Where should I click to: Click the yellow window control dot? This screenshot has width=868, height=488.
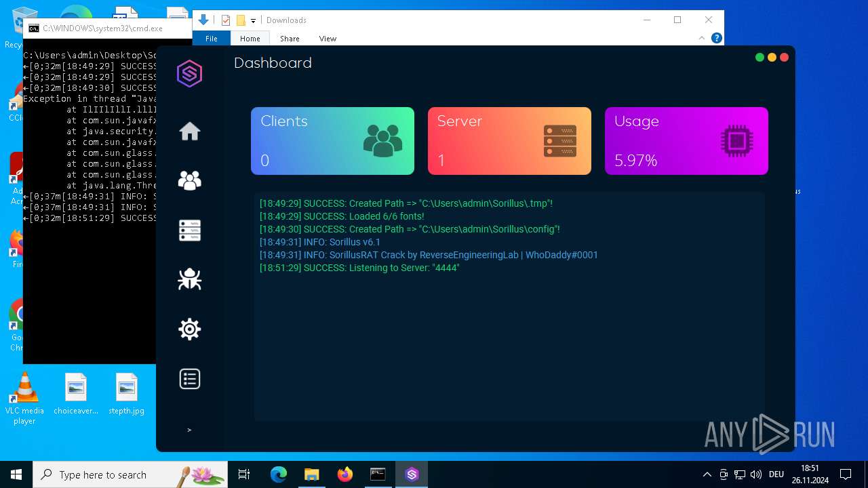pyautogui.click(x=772, y=58)
